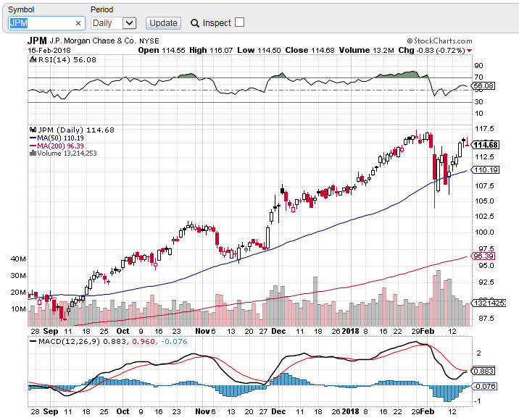Click the Volume legend bar icon
Image resolution: width=519 pixels, height=420 pixels.
point(32,154)
